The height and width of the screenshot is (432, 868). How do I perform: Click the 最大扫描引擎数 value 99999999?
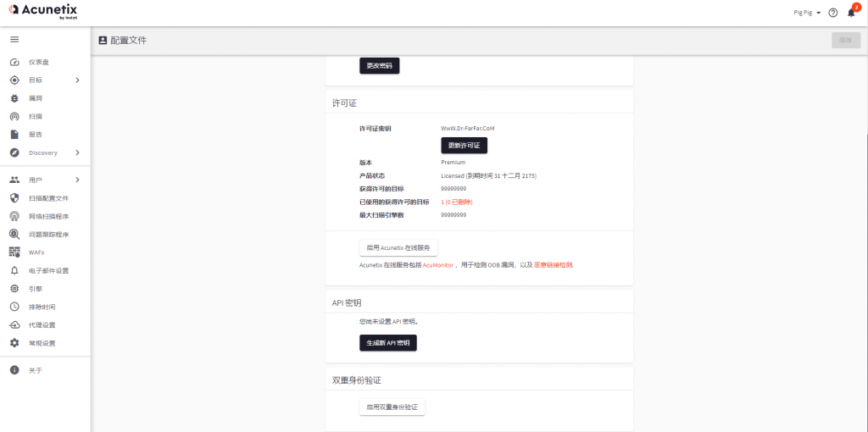coord(453,214)
